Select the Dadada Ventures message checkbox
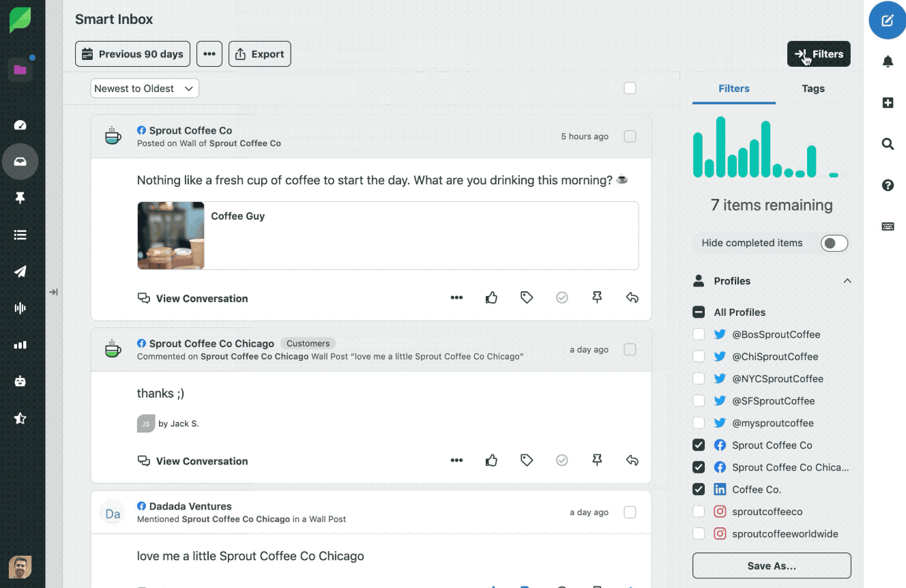 (x=630, y=512)
